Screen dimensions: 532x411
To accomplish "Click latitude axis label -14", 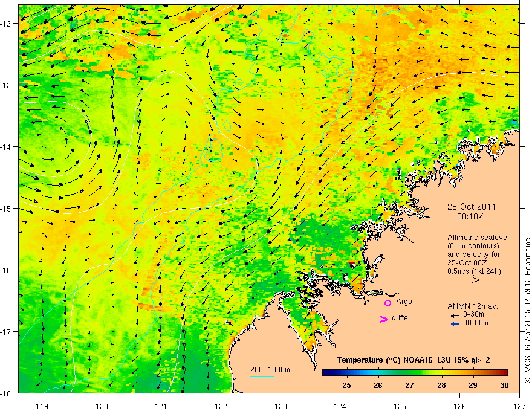I will point(7,147).
